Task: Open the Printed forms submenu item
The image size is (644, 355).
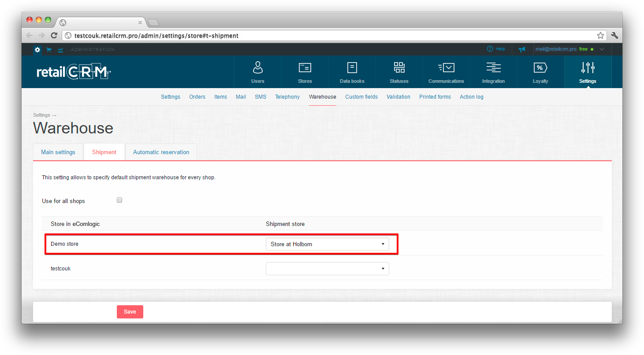Action: 435,97
